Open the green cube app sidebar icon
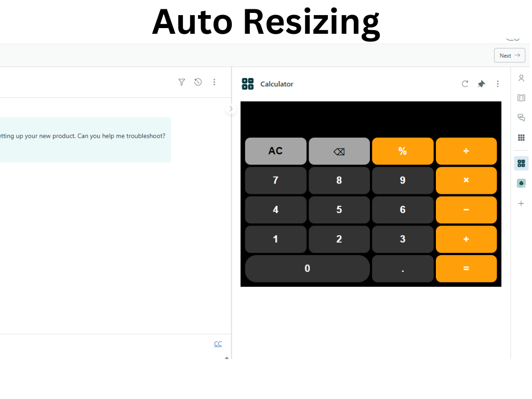The height and width of the screenshot is (399, 532). click(521, 183)
